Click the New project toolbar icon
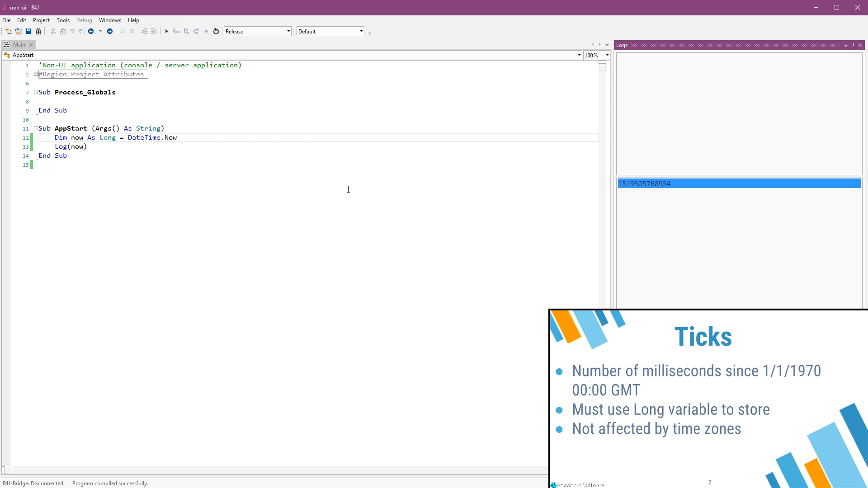Screen dimensions: 868x488 (8, 31)
